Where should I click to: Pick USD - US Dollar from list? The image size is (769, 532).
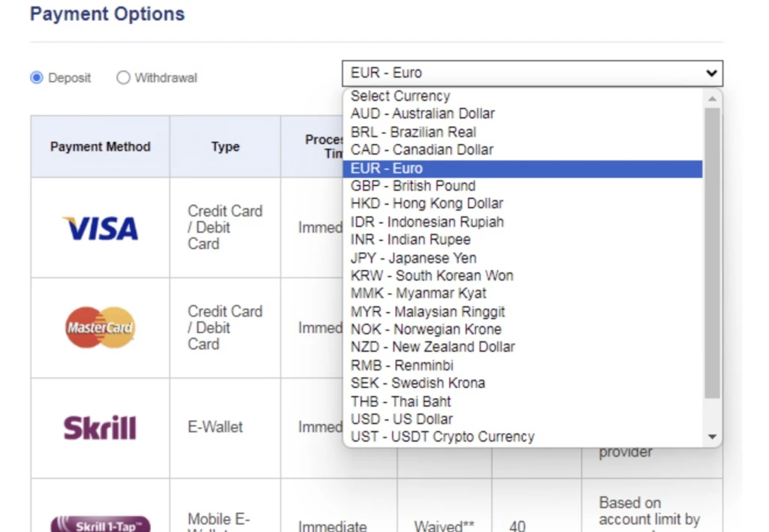click(x=402, y=419)
